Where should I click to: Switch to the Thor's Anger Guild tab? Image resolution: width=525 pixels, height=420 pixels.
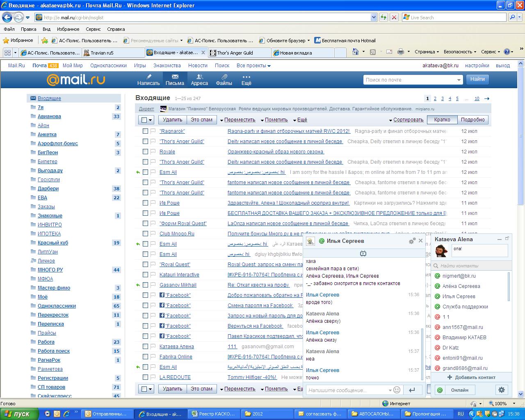(239, 52)
